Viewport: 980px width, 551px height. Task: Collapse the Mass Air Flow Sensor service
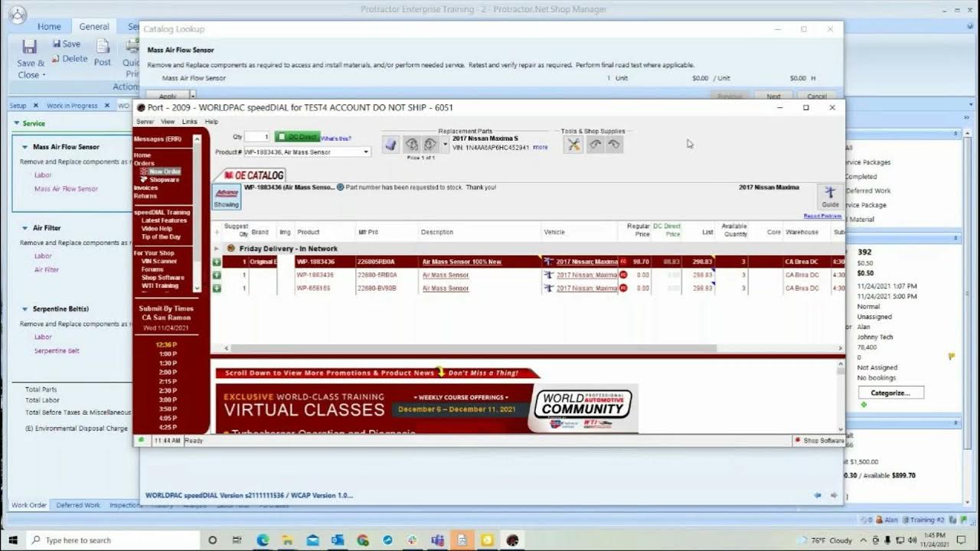tap(25, 147)
